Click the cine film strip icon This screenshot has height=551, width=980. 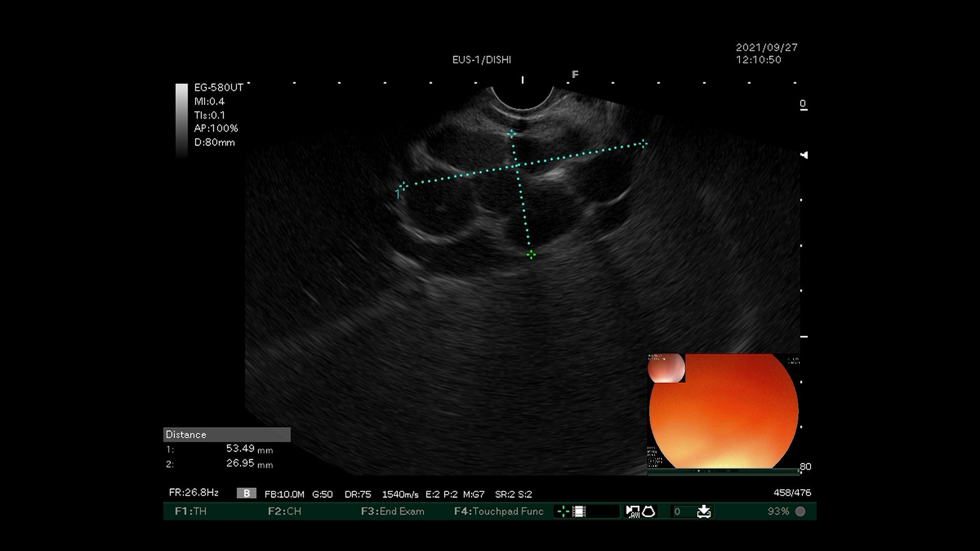(x=579, y=511)
